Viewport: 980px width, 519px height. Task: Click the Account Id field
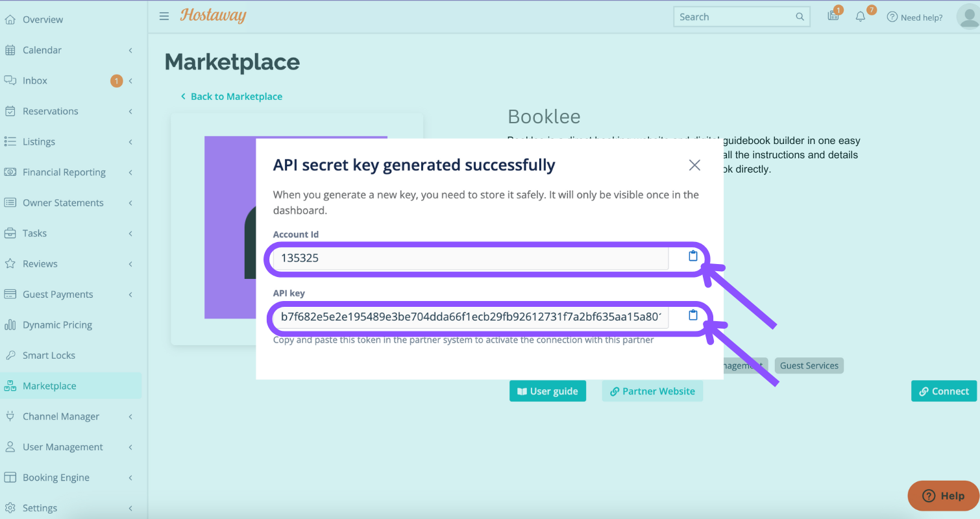tap(471, 258)
